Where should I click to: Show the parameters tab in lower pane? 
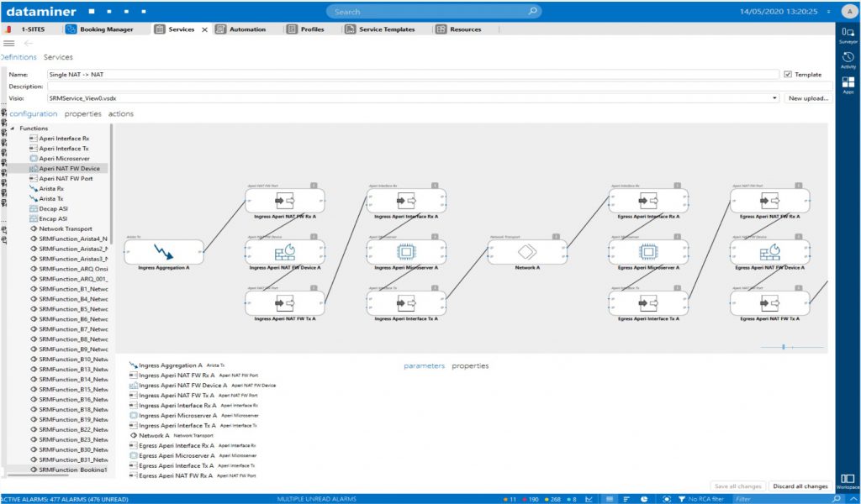coord(425,365)
